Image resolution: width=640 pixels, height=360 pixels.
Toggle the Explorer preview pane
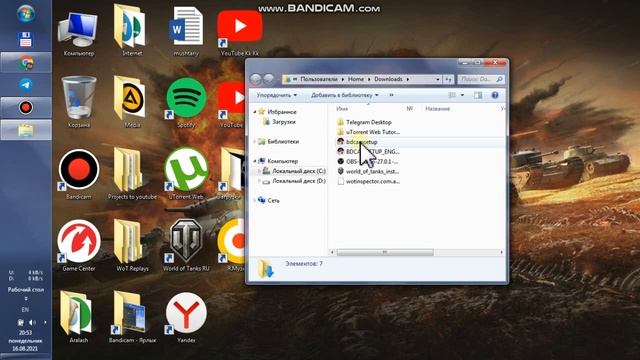click(x=478, y=95)
